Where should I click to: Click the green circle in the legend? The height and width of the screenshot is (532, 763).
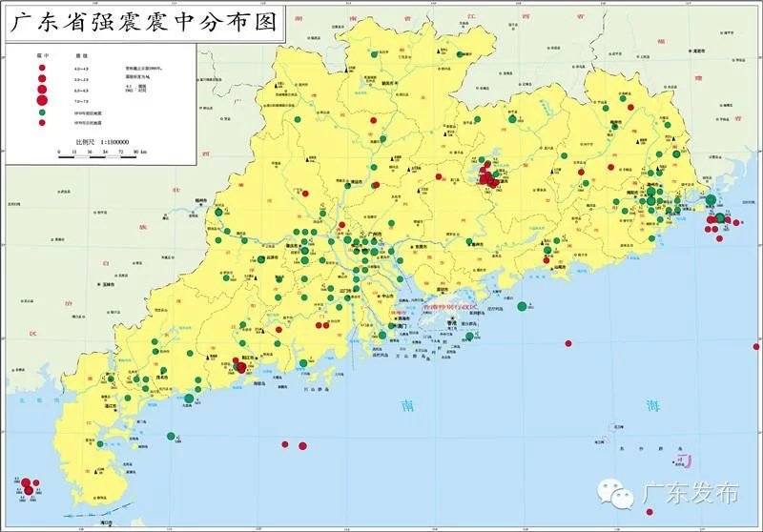point(42,113)
